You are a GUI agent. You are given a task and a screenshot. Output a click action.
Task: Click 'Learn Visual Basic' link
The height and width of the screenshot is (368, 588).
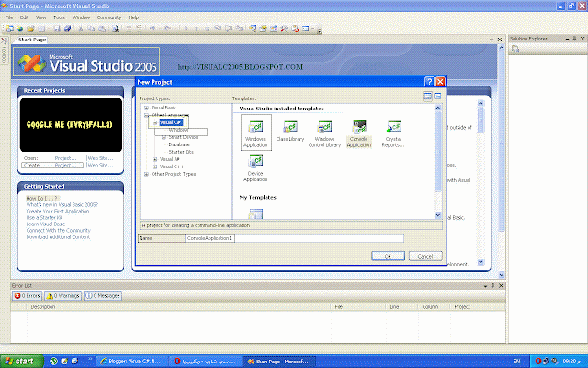(45, 224)
